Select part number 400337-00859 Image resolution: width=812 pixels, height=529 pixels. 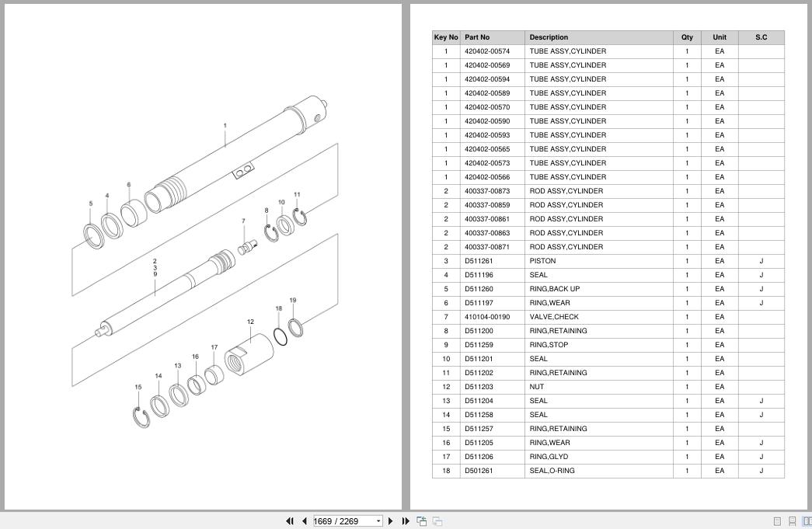click(x=486, y=205)
